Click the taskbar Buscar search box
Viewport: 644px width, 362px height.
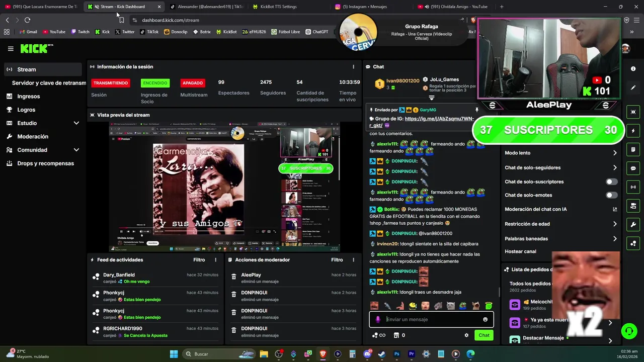pos(219,354)
